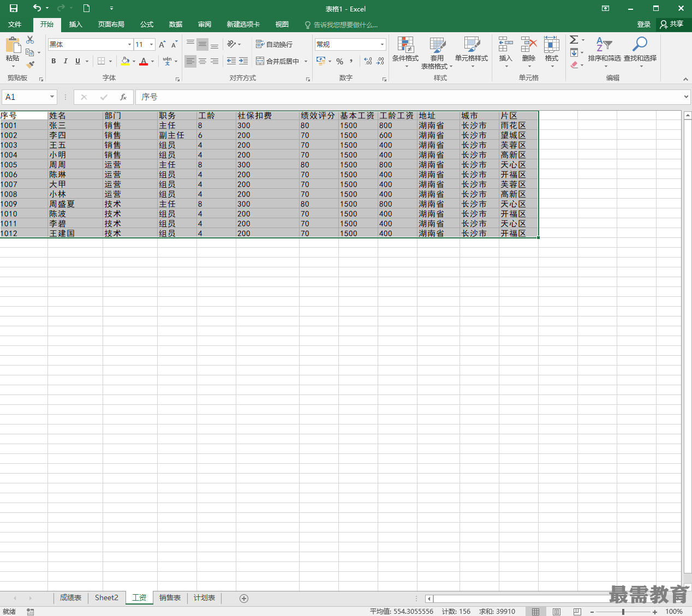This screenshot has height=616, width=692.
Task: Click the 共享 (Share) button
Action: 672,25
